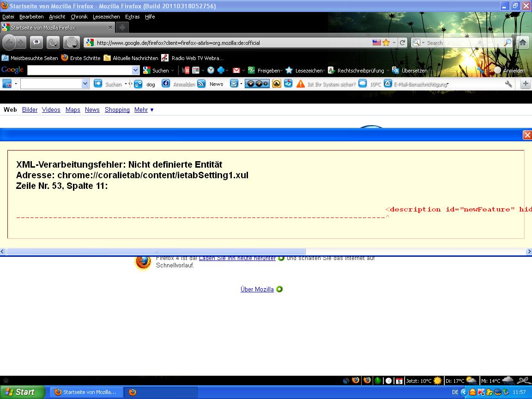Click the Google toolbar search input field
This screenshot has height=399, width=532.
point(80,70)
